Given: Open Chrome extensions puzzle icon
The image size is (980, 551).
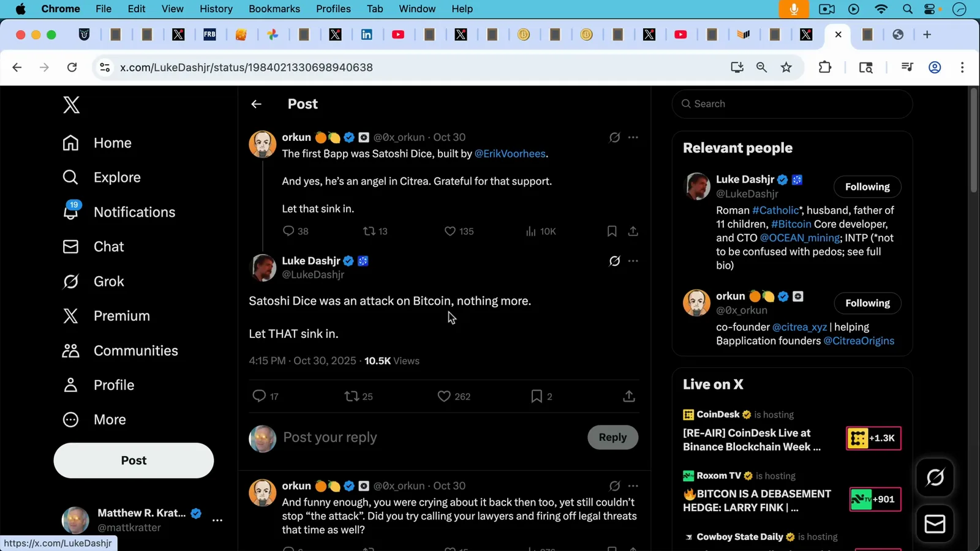Looking at the screenshot, I should pyautogui.click(x=825, y=67).
